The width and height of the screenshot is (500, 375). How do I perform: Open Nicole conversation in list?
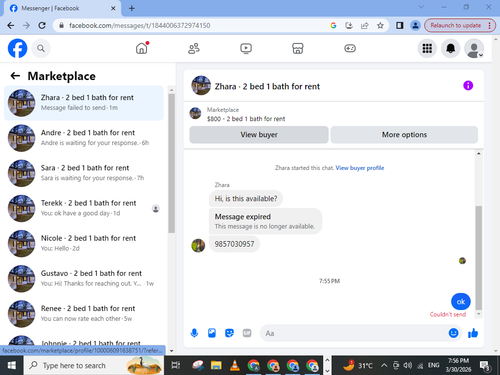click(x=84, y=243)
